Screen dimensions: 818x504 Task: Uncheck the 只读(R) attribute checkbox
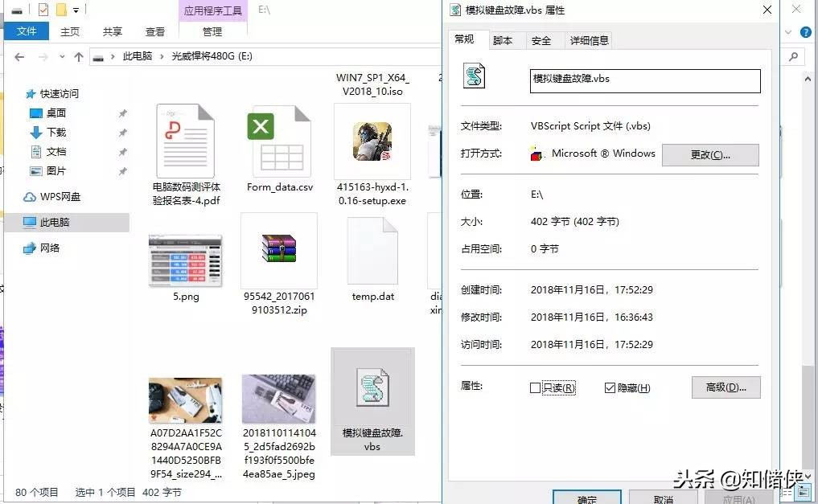pos(533,387)
